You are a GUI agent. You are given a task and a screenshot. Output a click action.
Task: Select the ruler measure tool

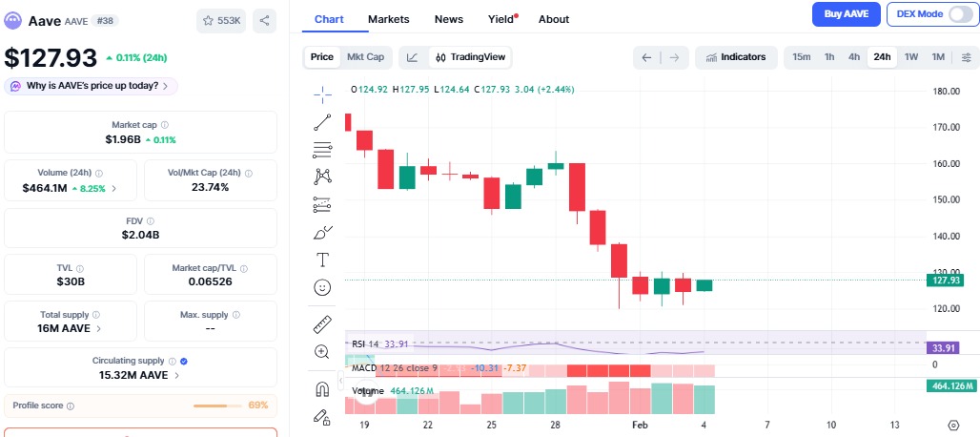pyautogui.click(x=322, y=324)
